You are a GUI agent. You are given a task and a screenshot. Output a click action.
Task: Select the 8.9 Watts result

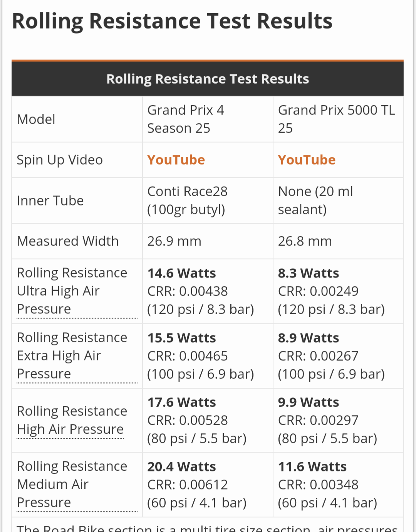click(x=308, y=338)
